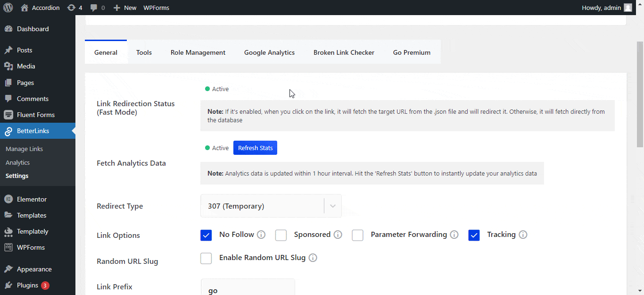Screen dimensions: 644x295
Task: Click the WordPress logo icon
Action: 8,8
